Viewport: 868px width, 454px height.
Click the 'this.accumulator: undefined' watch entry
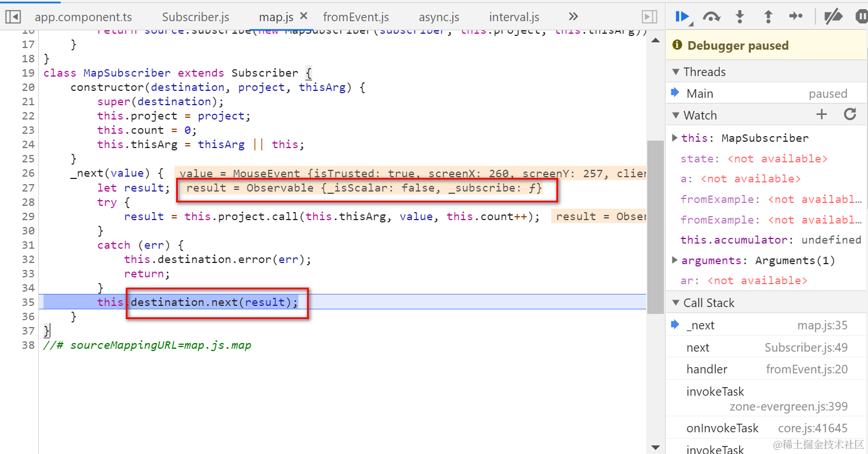click(x=771, y=240)
